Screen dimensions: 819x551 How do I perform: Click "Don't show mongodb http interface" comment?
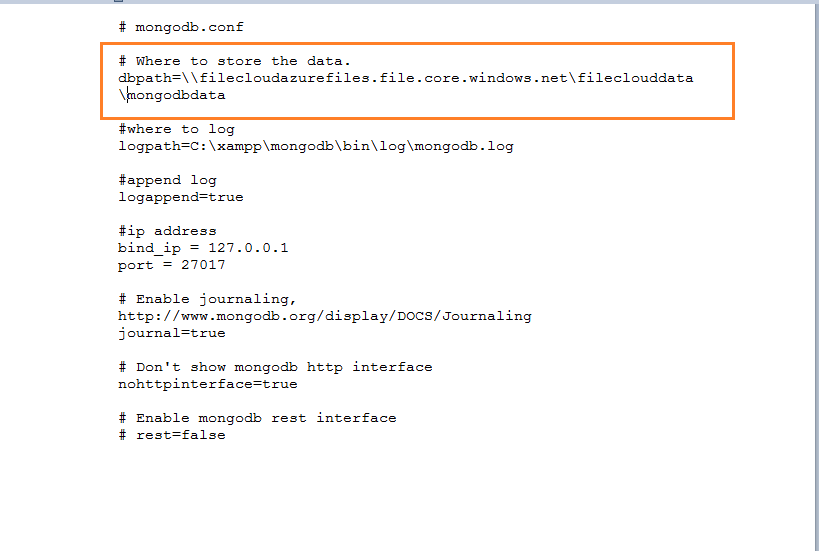coord(275,367)
